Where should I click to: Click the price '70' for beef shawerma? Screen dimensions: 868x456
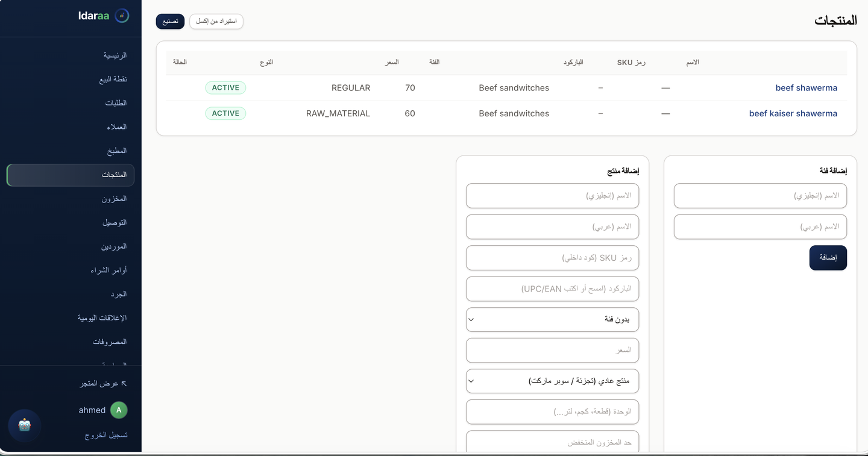click(410, 88)
